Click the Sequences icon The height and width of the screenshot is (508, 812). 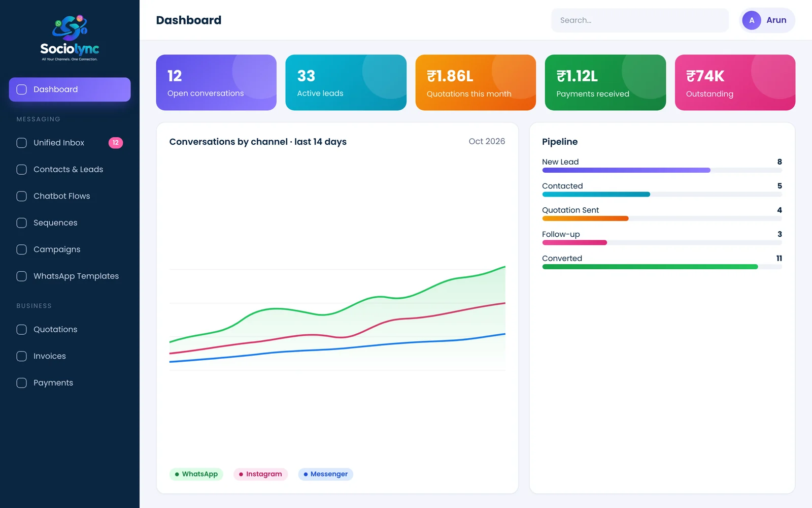point(22,223)
